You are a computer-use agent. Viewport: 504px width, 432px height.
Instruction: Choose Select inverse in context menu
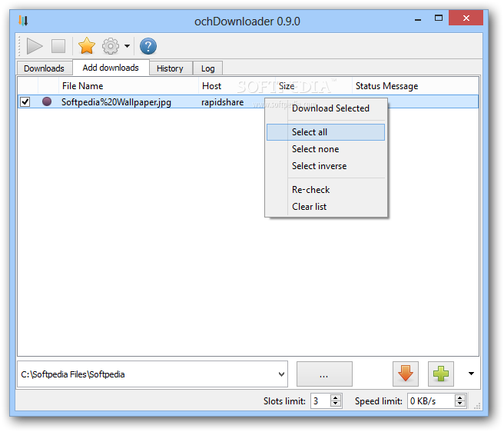click(326, 166)
